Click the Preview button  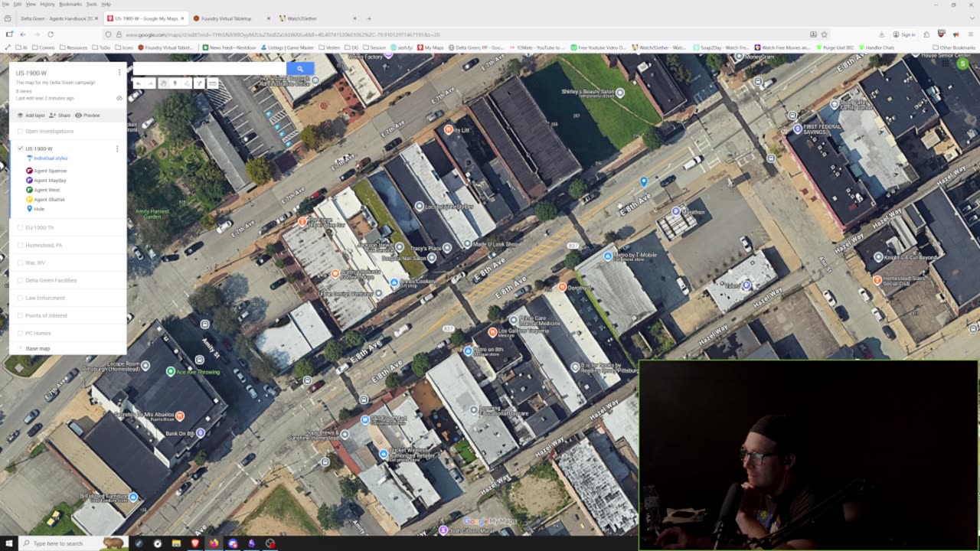88,116
